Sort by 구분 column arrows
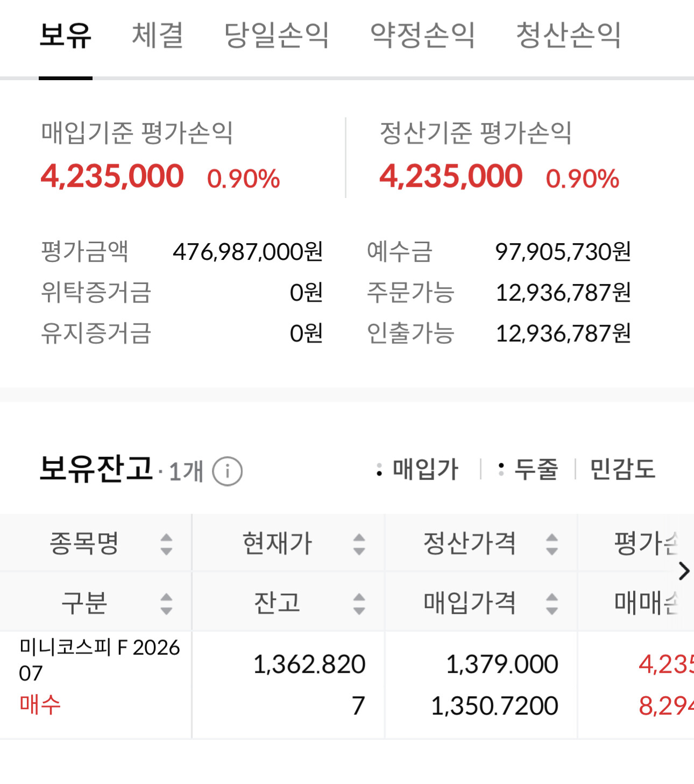 tap(166, 603)
